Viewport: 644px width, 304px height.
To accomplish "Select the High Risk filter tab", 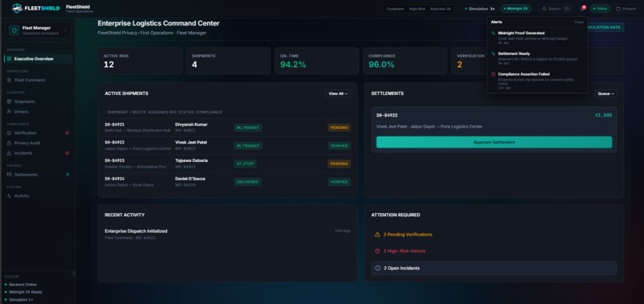I will [x=417, y=9].
